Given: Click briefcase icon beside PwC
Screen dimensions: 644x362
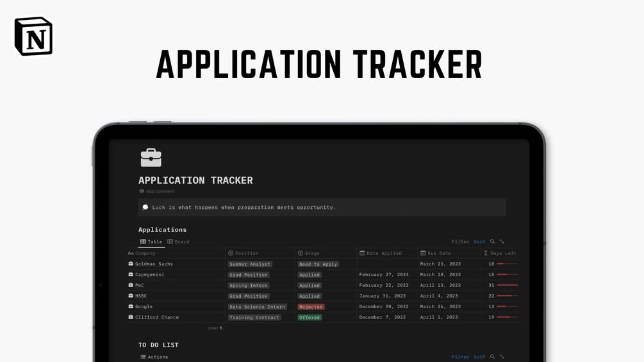Looking at the screenshot, I should [131, 285].
